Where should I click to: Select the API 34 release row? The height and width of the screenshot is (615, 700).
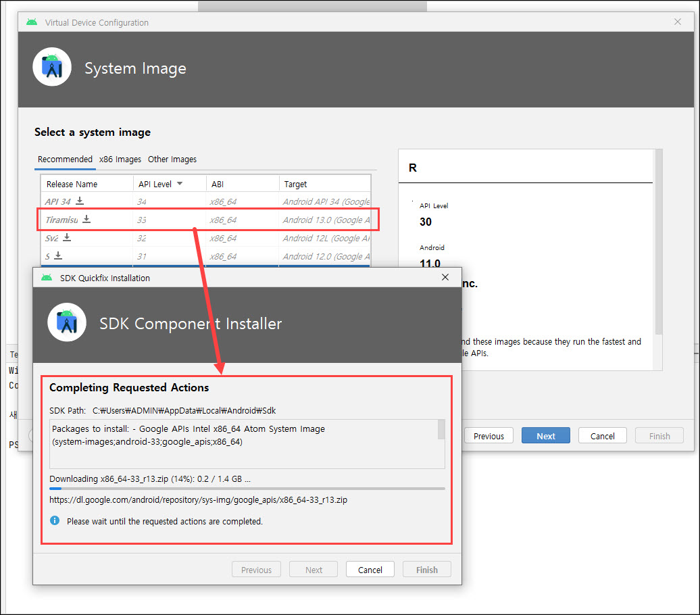pos(205,201)
